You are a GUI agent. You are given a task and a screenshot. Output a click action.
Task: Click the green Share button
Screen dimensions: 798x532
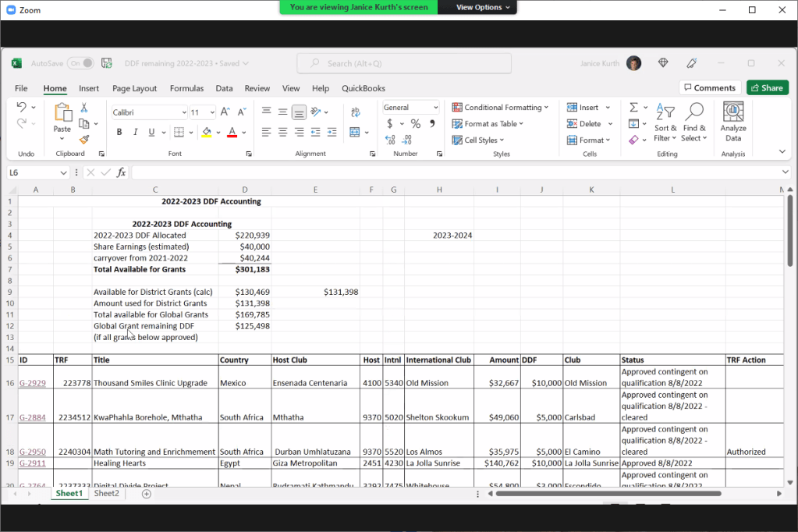pyautogui.click(x=767, y=88)
